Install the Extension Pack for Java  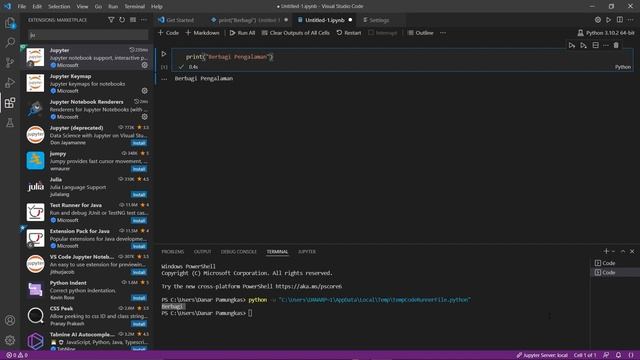(x=139, y=246)
